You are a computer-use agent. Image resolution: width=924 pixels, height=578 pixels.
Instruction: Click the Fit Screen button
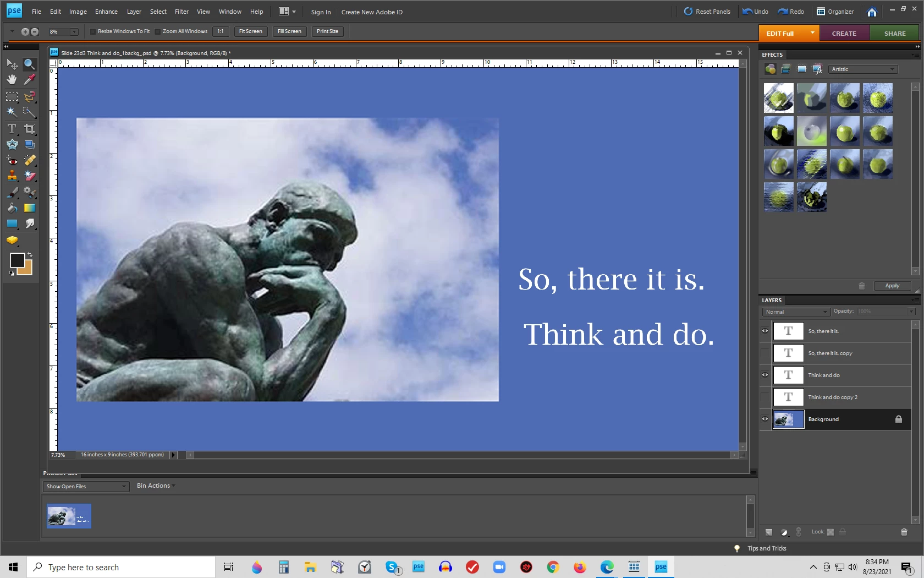point(251,31)
